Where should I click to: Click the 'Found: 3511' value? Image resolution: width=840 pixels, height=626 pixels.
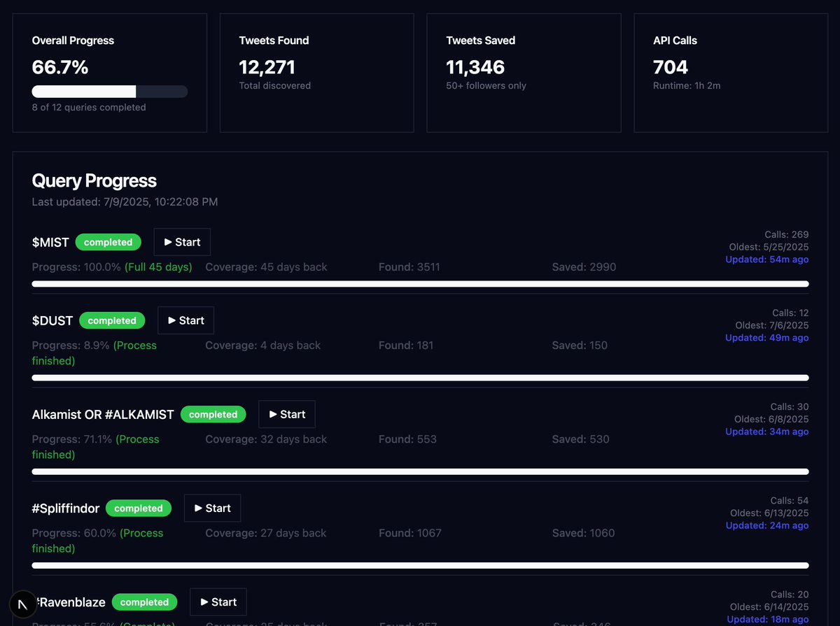click(409, 266)
